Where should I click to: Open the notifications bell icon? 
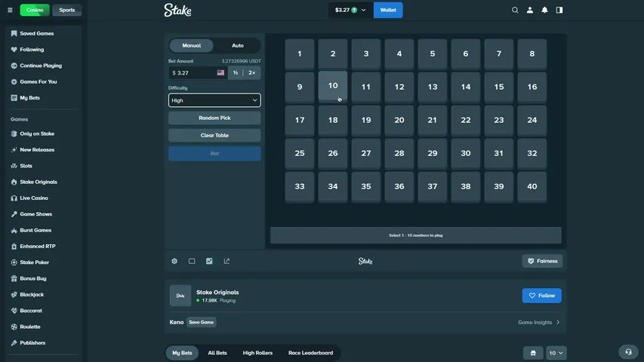(x=544, y=10)
